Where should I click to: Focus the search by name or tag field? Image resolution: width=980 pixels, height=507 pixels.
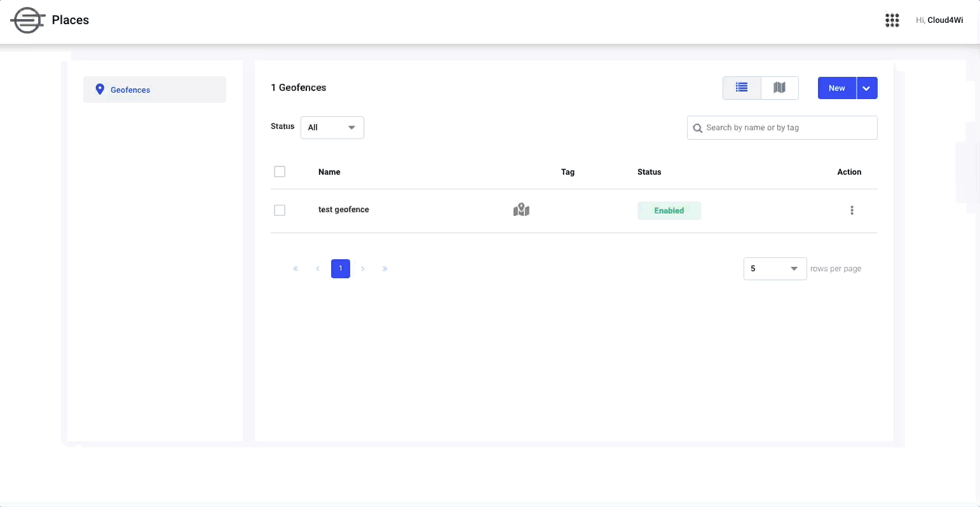(x=782, y=128)
